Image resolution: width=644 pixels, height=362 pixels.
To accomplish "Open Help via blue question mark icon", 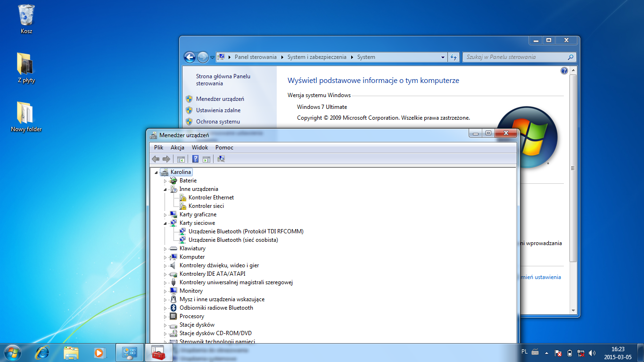I will tap(196, 159).
